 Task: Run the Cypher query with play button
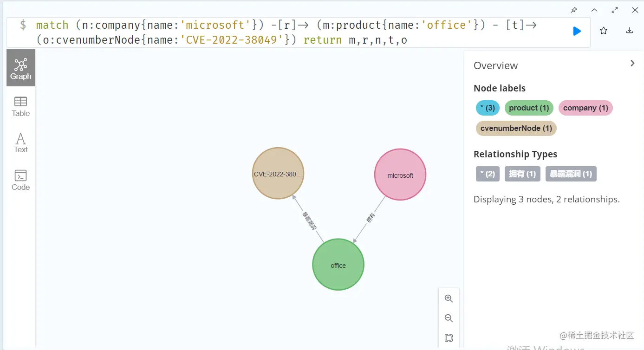click(x=577, y=31)
